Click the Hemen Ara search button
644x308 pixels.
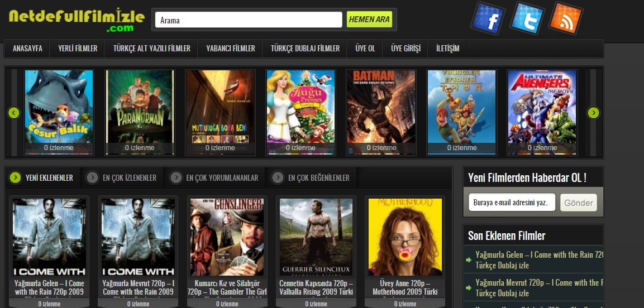pyautogui.click(x=369, y=20)
